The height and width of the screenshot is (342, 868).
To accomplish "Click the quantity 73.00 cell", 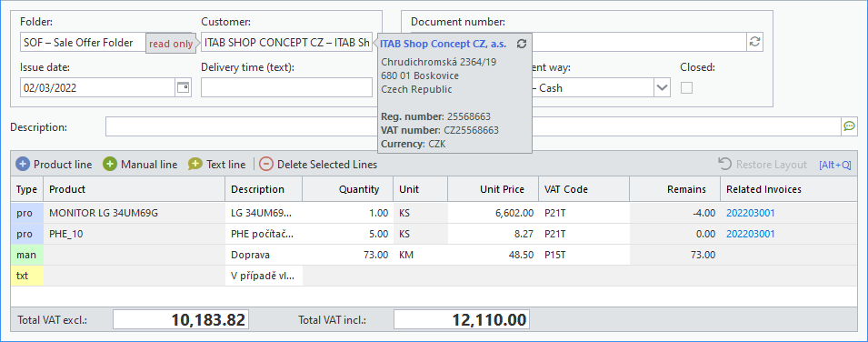I will click(347, 255).
